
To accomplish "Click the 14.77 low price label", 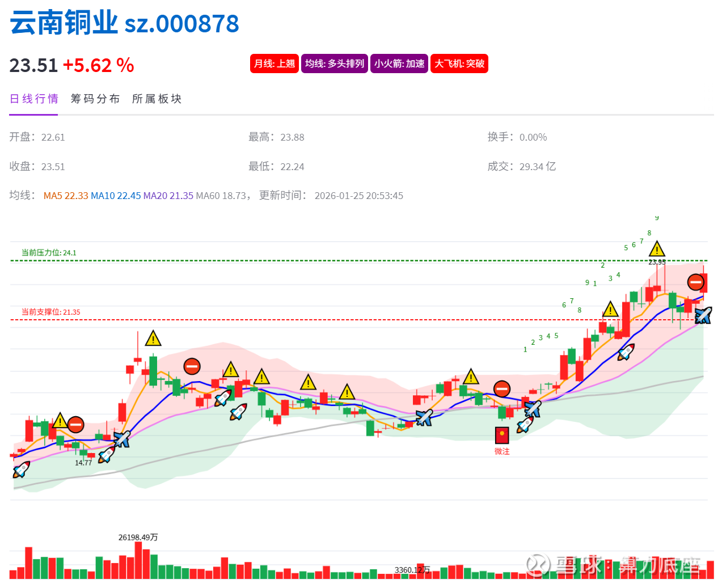I will pyautogui.click(x=83, y=463).
